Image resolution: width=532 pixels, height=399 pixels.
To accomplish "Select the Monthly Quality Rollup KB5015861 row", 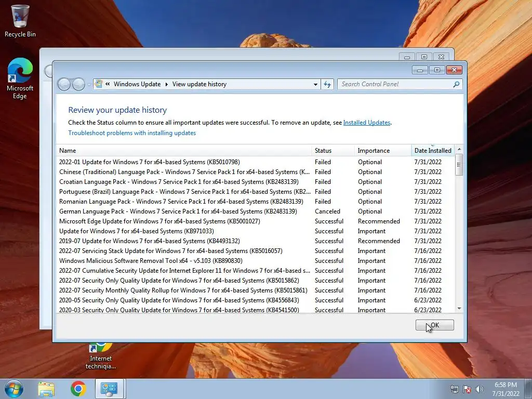I will (255, 290).
